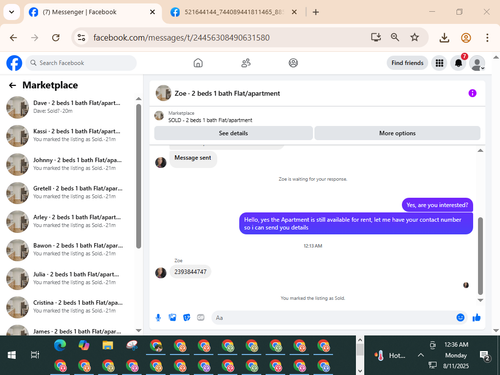
Task: Open Microsoft Edge from the taskbar
Action: coord(60,345)
